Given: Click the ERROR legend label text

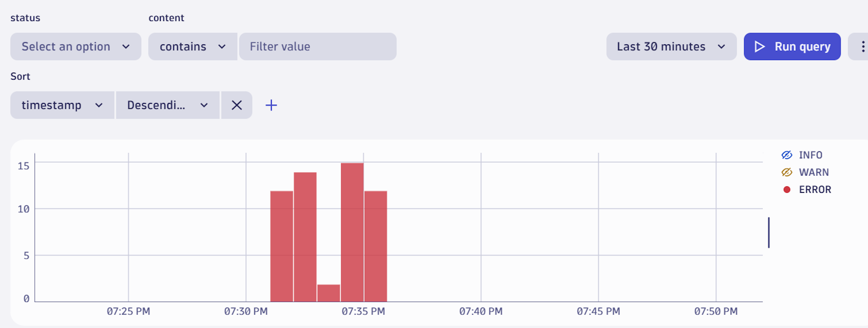Looking at the screenshot, I should pos(815,189).
